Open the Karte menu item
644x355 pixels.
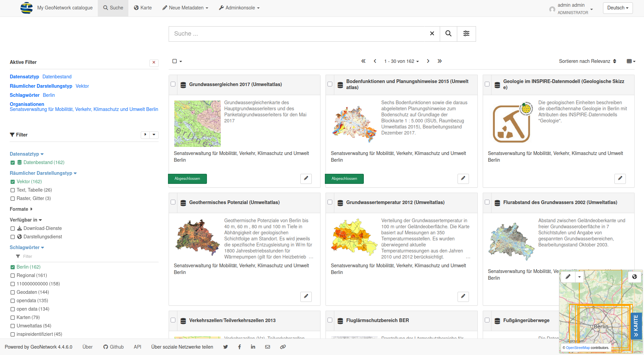tap(143, 8)
